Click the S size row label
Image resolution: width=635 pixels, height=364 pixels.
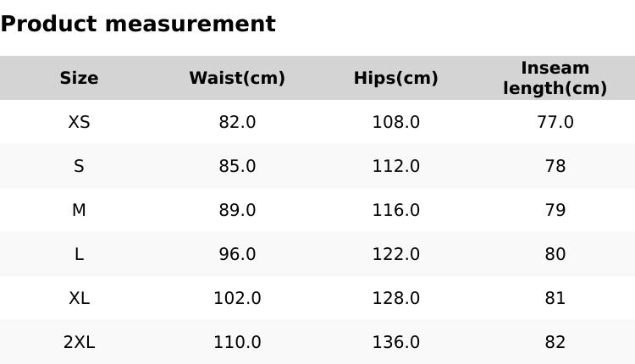point(79,166)
